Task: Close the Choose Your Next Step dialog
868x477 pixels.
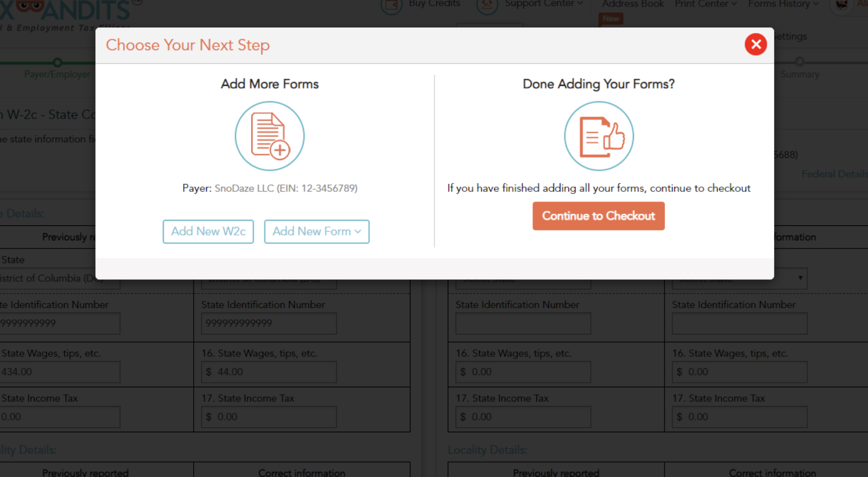Action: [755, 44]
